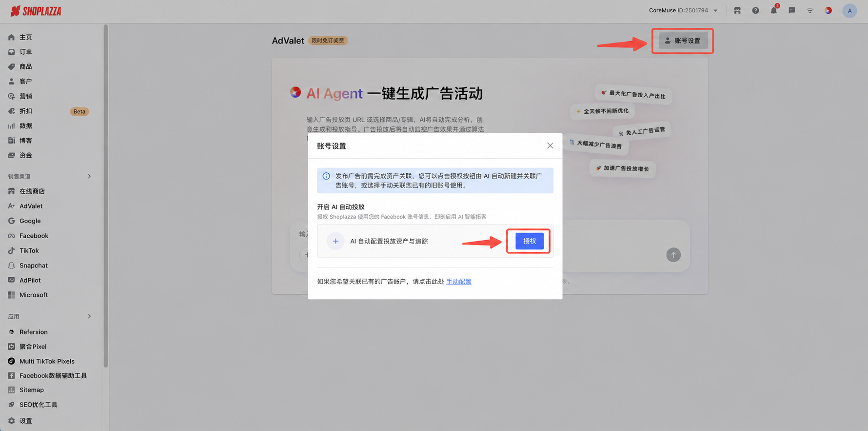This screenshot has height=431, width=868.
Task: Open 设置 gear in the sidebar
Action: pos(11,421)
